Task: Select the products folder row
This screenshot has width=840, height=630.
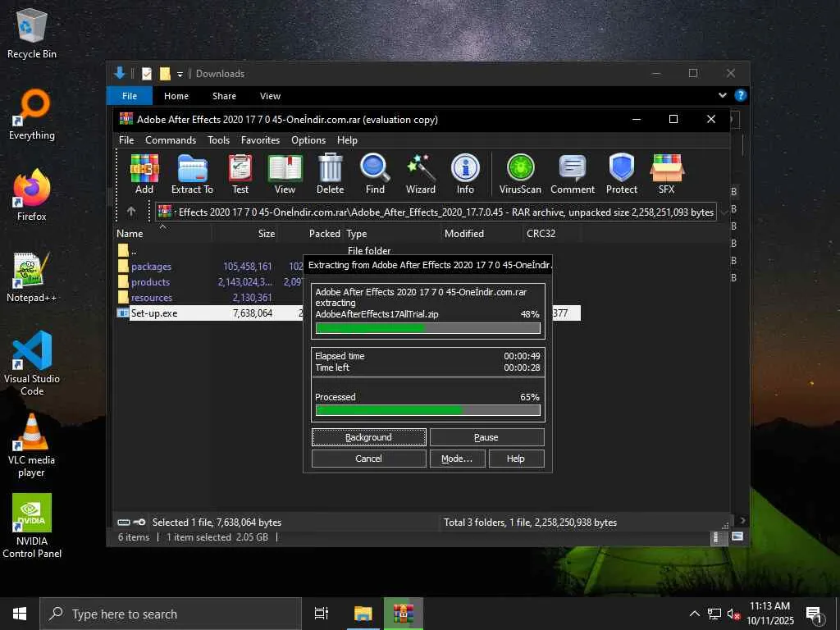Action: coord(151,282)
